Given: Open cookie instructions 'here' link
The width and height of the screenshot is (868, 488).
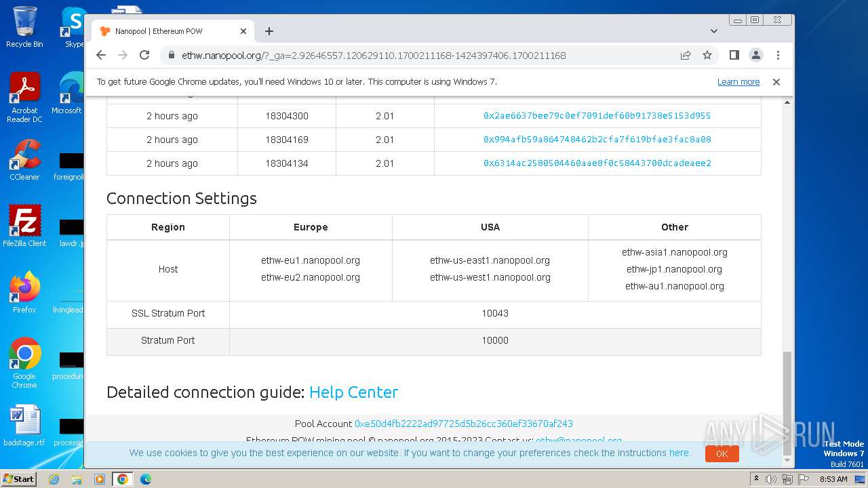Looking at the screenshot, I should pos(679,453).
